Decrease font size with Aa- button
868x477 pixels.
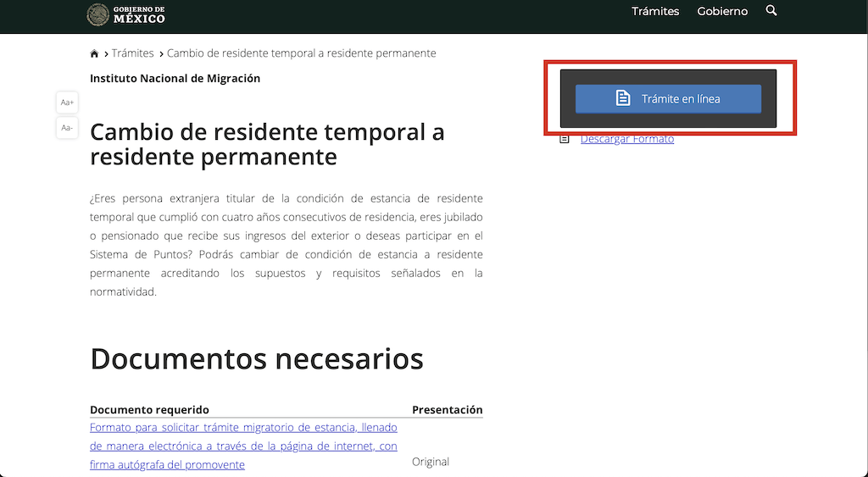(x=67, y=128)
